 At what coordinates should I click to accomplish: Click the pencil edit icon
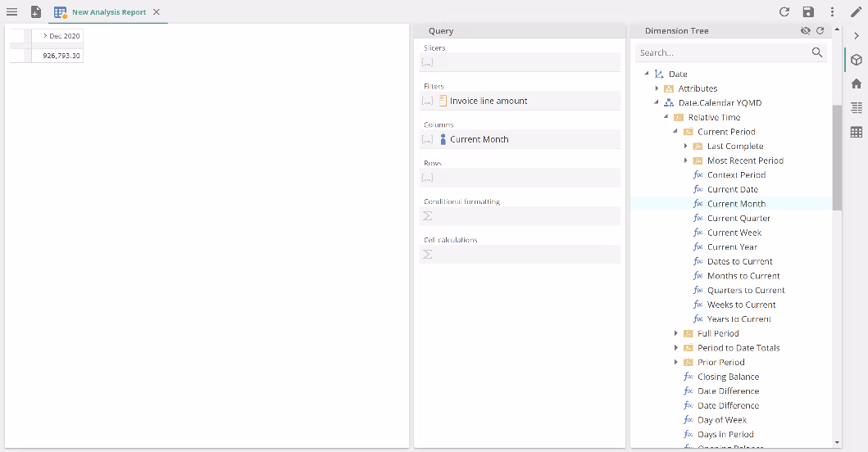[x=856, y=12]
